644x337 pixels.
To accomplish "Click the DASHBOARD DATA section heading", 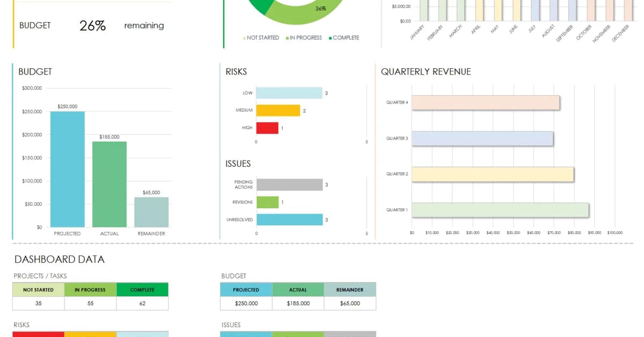I will click(x=58, y=260).
